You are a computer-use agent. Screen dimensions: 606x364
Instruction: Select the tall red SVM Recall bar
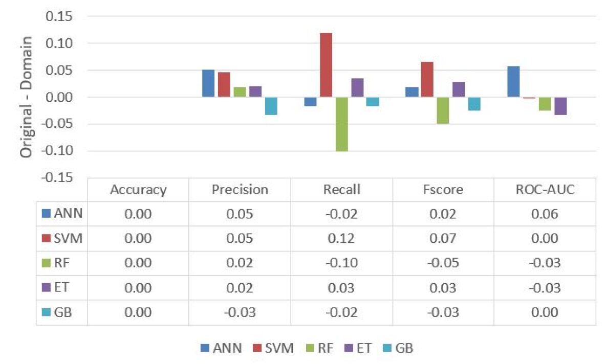point(326,65)
